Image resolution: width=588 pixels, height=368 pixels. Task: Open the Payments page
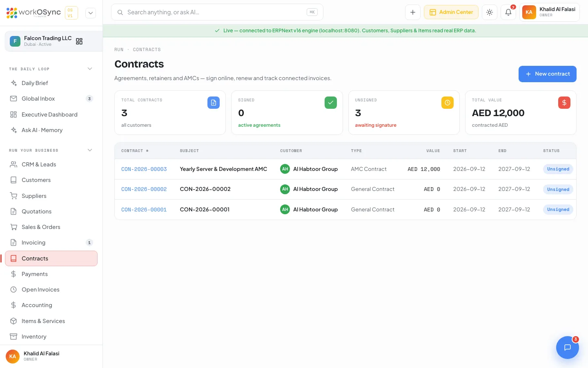tap(51, 274)
